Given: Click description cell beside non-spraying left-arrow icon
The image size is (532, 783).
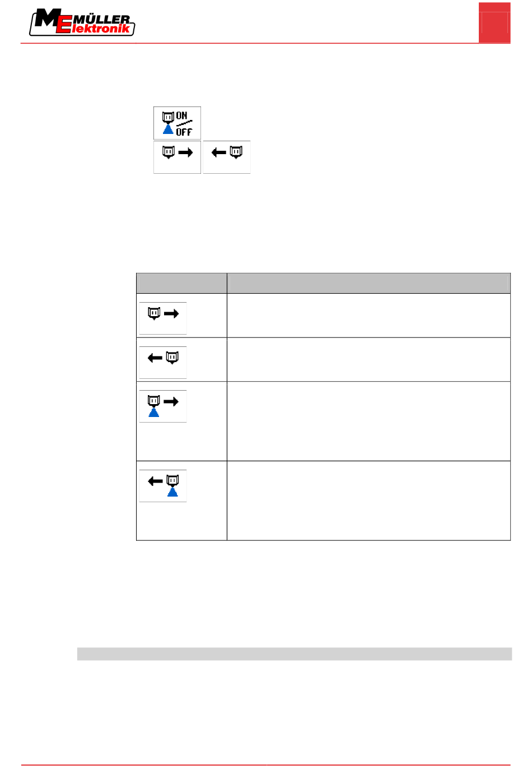Looking at the screenshot, I should [368, 359].
